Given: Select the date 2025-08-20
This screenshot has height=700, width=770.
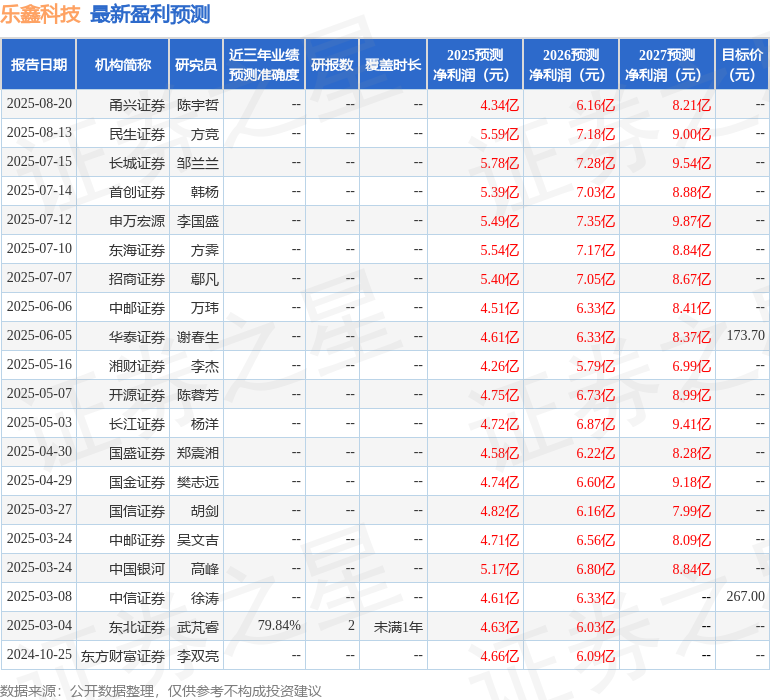Looking at the screenshot, I should pos(39,104).
